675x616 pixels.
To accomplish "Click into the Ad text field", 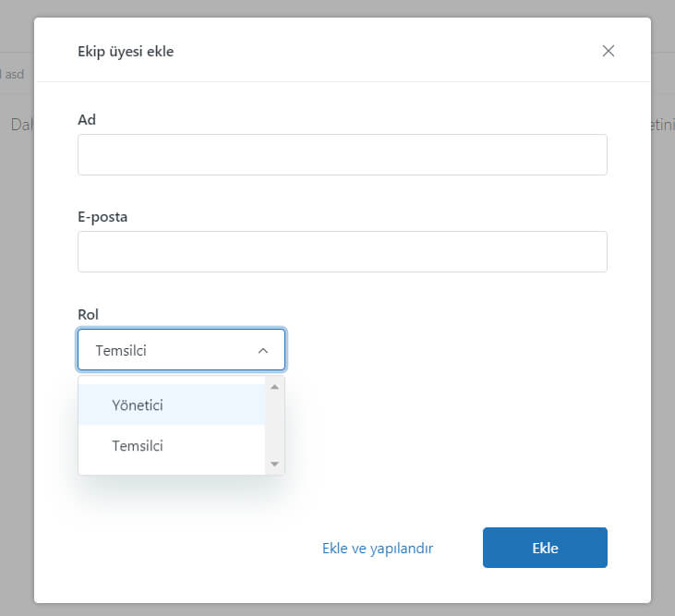I will [x=342, y=155].
